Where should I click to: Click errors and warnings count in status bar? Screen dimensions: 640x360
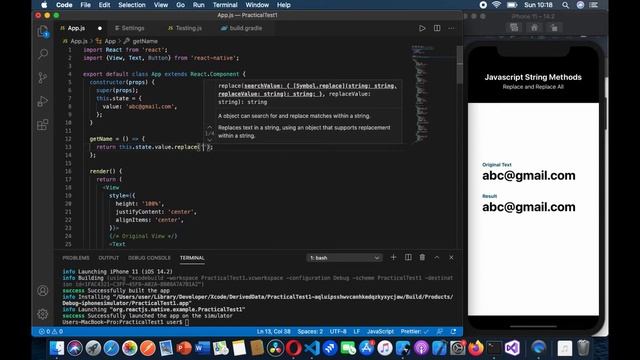(x=51, y=331)
